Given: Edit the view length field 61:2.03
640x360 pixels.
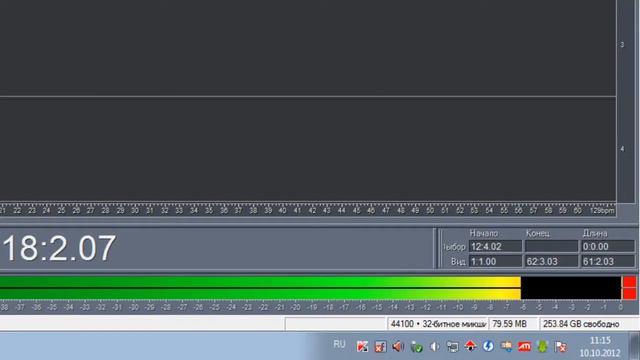Looking at the screenshot, I should (608, 261).
